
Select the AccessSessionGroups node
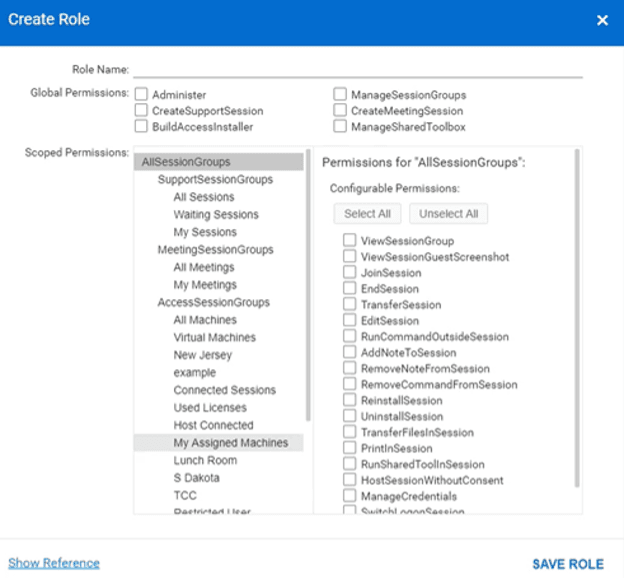213,302
